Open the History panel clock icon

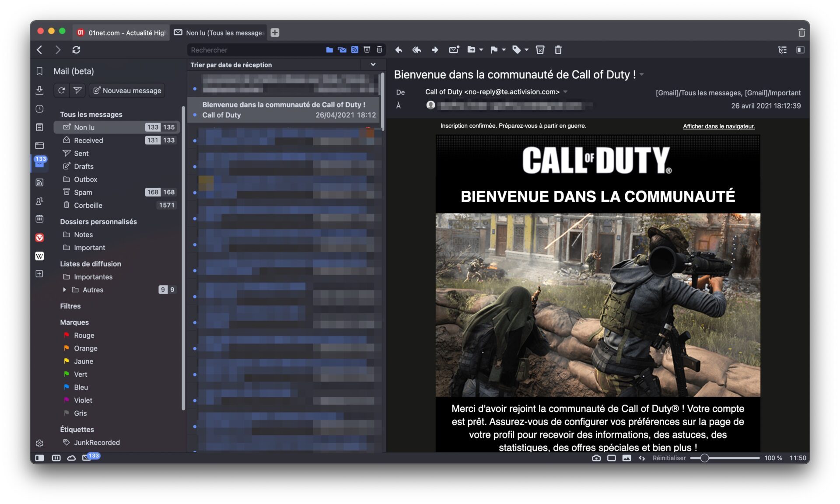[x=39, y=108]
